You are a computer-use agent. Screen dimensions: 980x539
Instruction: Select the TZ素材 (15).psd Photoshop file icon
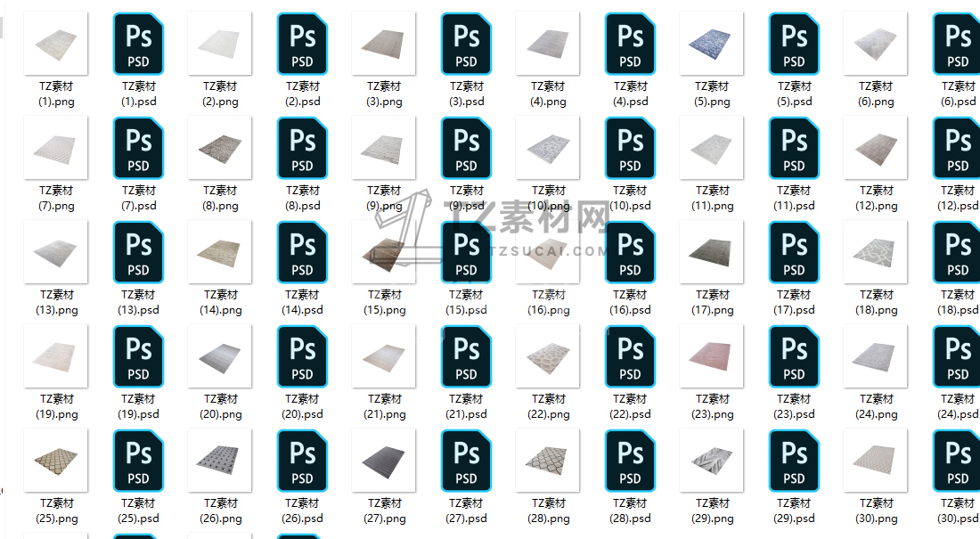[x=466, y=253]
